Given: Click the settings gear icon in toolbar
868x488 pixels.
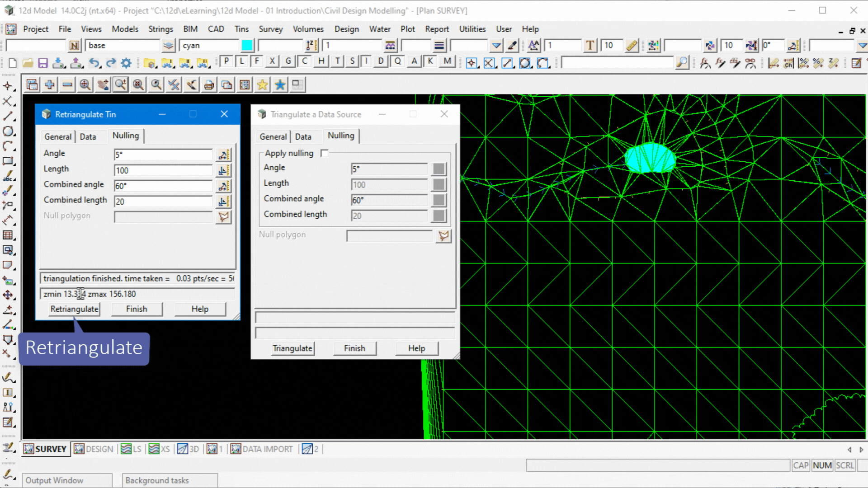Looking at the screenshot, I should (x=126, y=63).
